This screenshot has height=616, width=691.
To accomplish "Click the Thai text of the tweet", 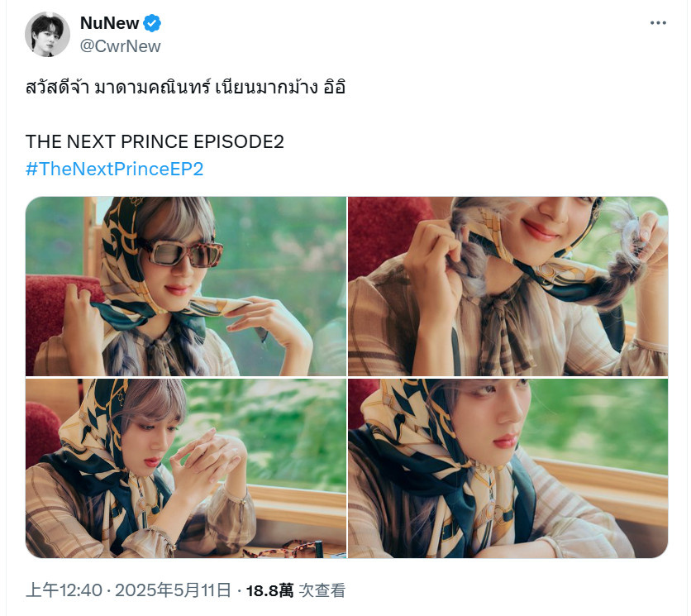I will pos(185,87).
